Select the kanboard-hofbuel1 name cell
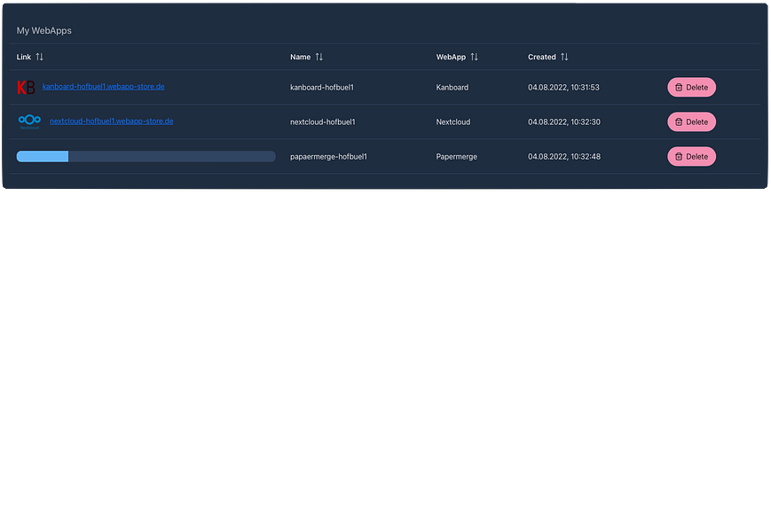Screen dimensions: 771x532 pyautogui.click(x=321, y=88)
